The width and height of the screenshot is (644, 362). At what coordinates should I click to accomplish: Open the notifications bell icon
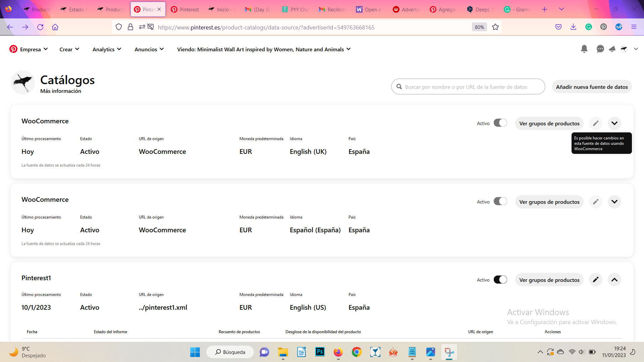point(584,49)
